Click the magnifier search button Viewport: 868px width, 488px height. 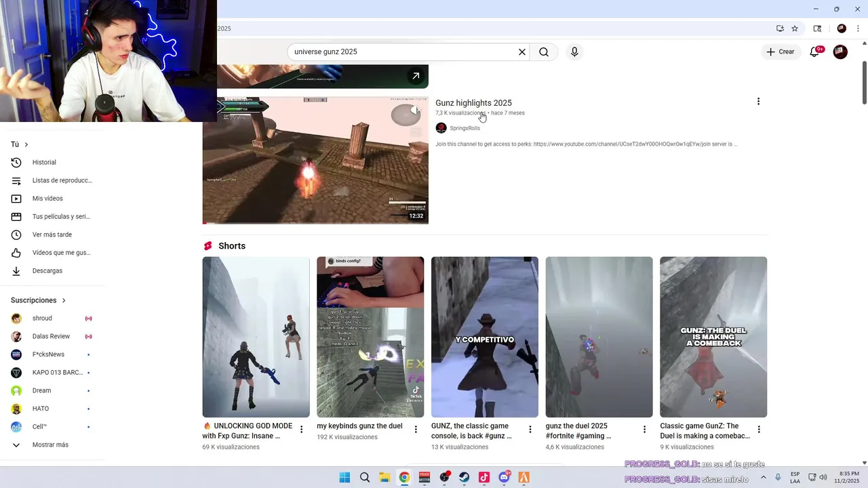[544, 52]
